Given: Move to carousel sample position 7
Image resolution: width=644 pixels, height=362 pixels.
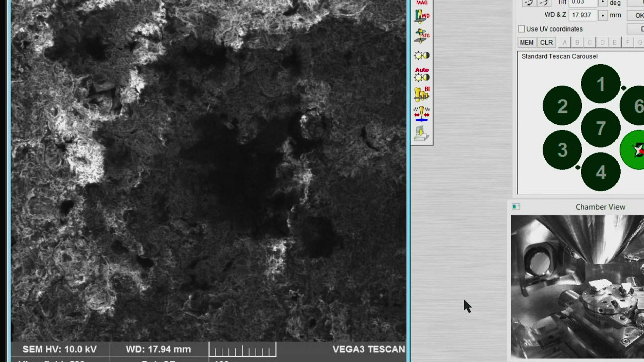Looking at the screenshot, I should (600, 128).
